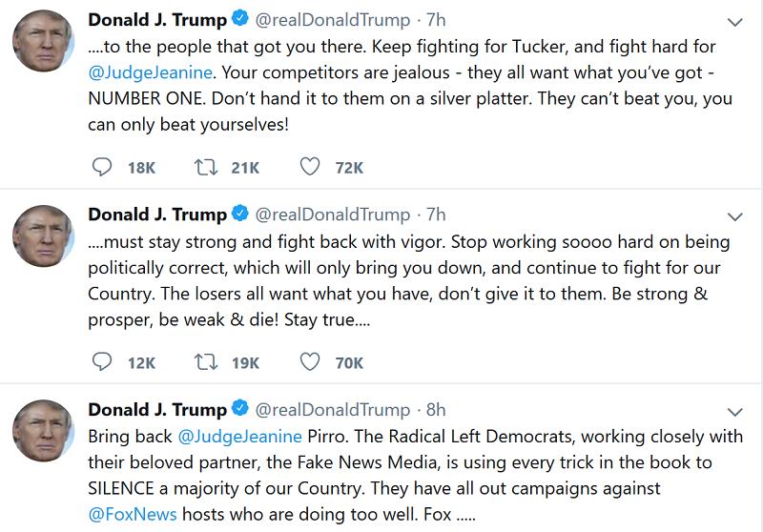Retweet the tweet with 19K retweets
The image size is (763, 532).
204,361
